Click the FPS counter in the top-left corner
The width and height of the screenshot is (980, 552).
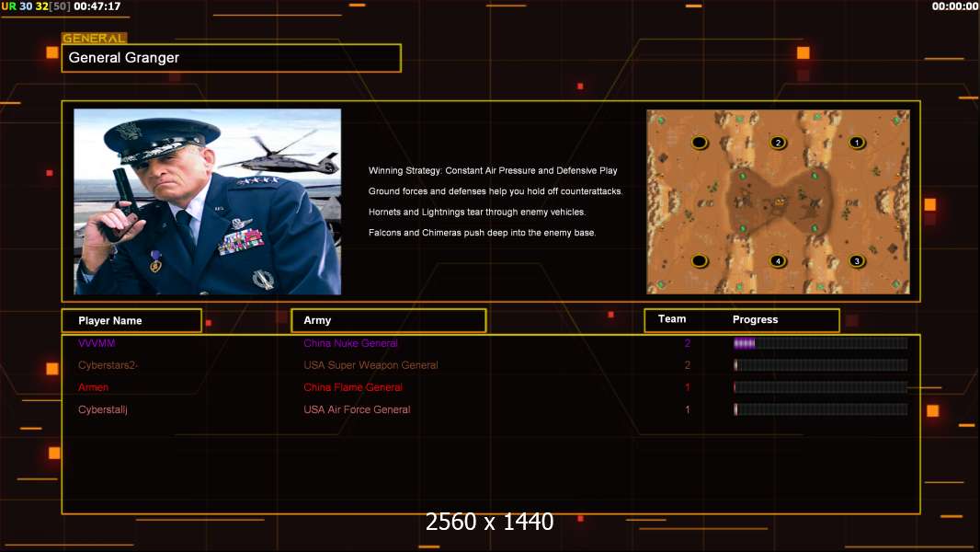[x=30, y=6]
